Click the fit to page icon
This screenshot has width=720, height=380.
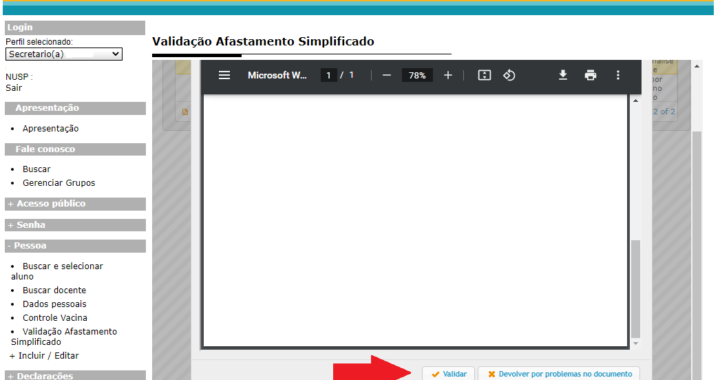pos(484,75)
